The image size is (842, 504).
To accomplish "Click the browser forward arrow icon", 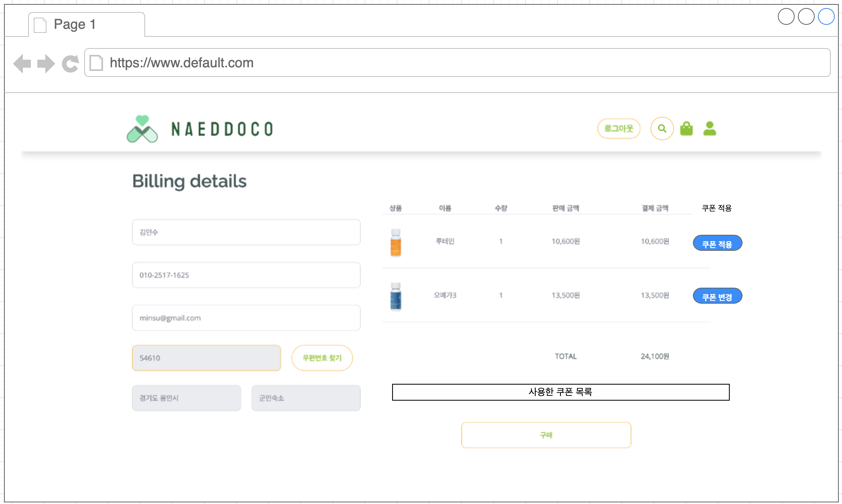I will point(46,63).
